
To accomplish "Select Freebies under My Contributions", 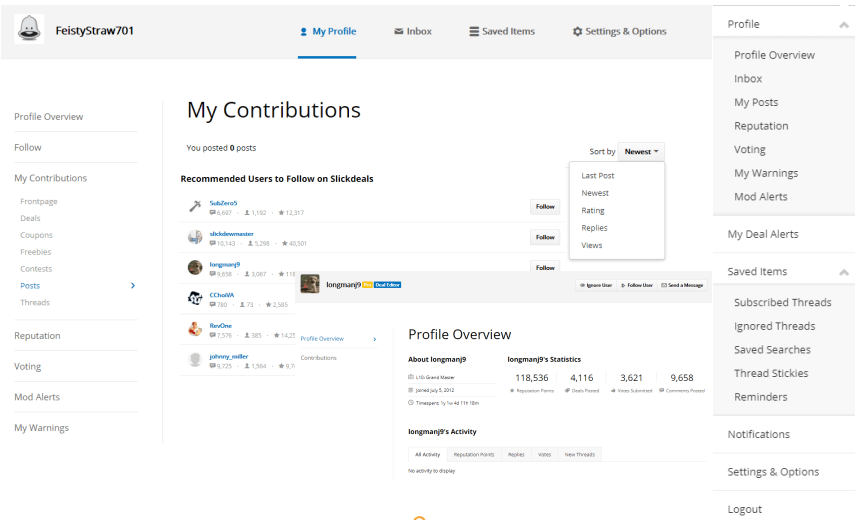I will [x=35, y=252].
